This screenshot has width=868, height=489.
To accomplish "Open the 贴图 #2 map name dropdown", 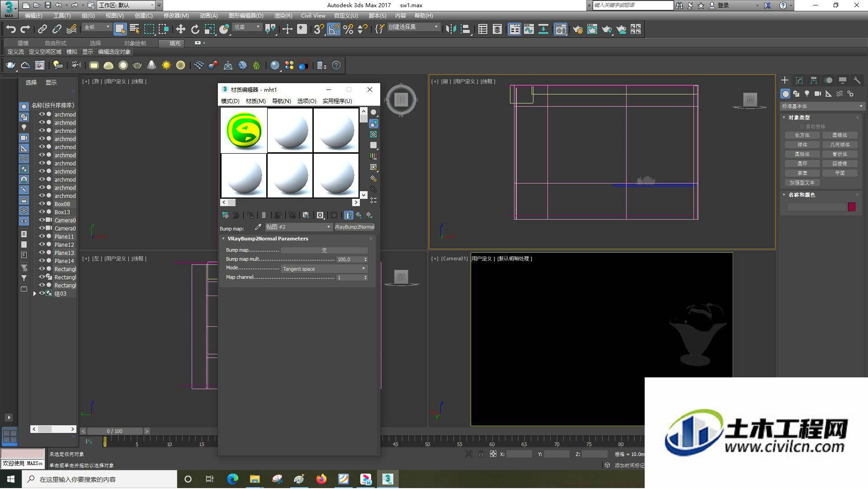I will [x=298, y=227].
